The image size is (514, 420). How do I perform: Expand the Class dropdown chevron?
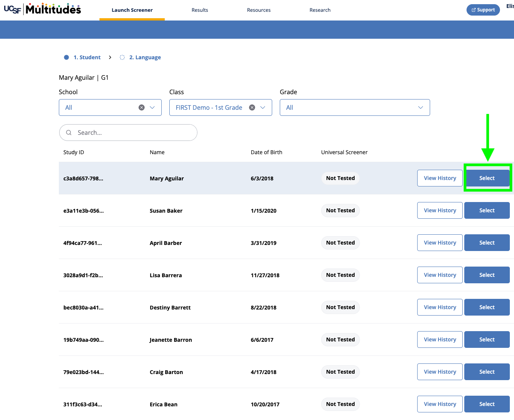(263, 107)
